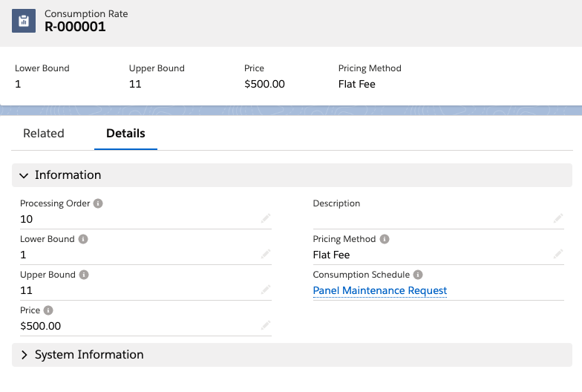The height and width of the screenshot is (392, 582).
Task: Click info icon next to Price label
Action: 48,310
